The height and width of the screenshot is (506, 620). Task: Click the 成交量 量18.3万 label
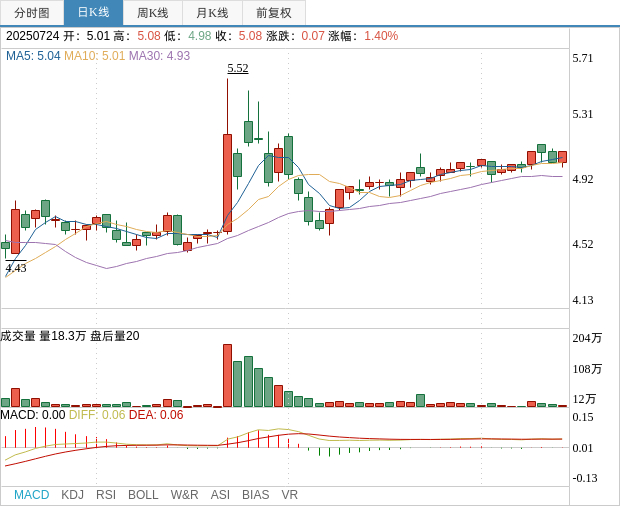coord(43,336)
